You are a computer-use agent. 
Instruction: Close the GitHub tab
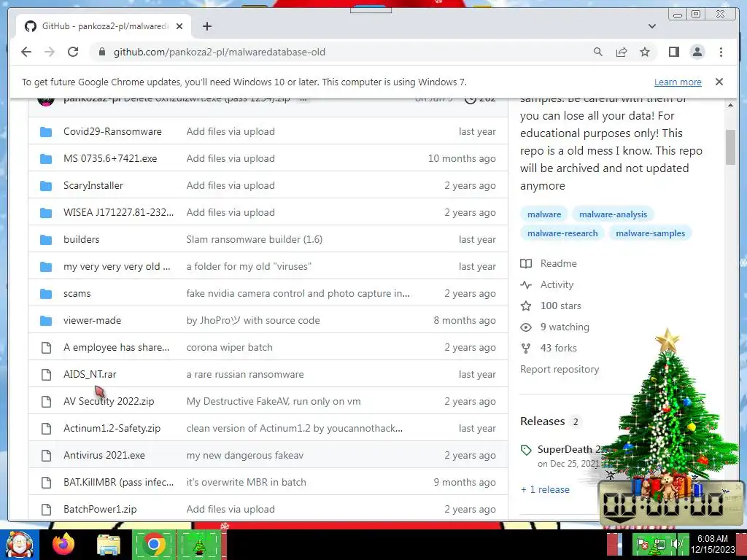[179, 26]
